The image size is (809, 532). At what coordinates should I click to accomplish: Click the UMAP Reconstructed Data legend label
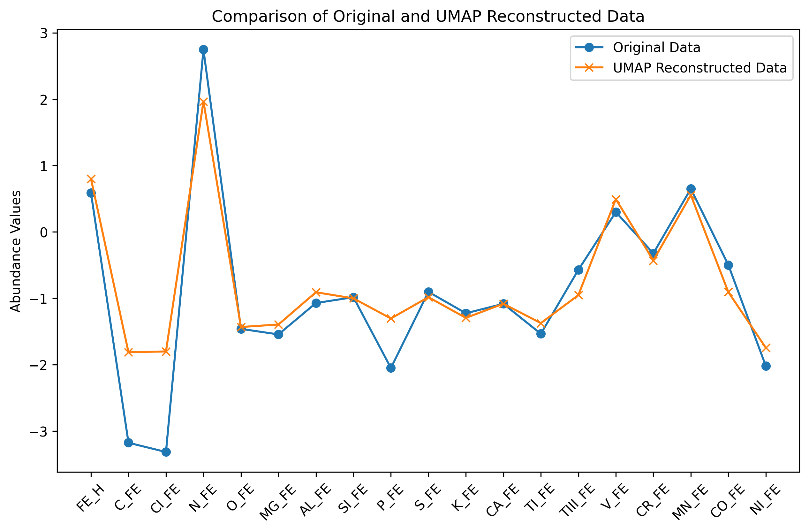click(x=699, y=68)
